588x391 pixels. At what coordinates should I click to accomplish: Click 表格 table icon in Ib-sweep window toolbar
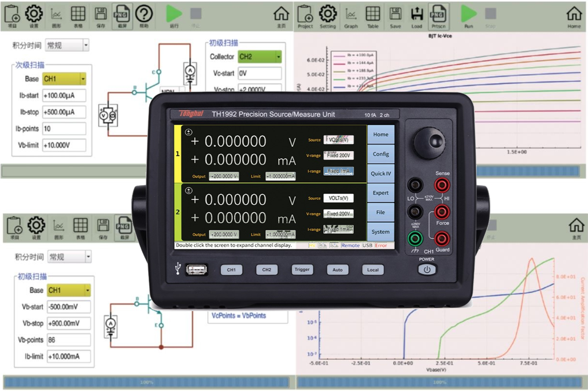click(78, 17)
